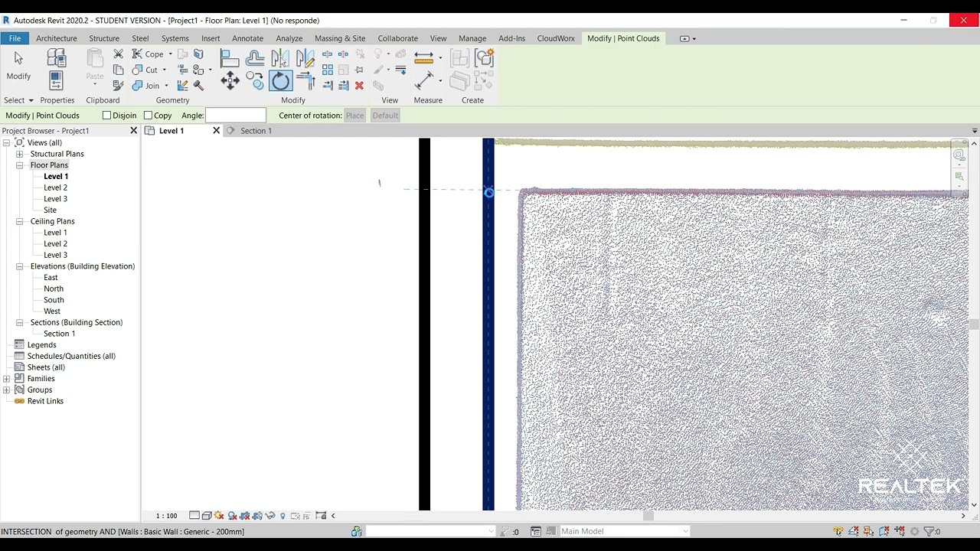Enable the Disjoin checkbox
980x551 pixels.
coord(106,116)
